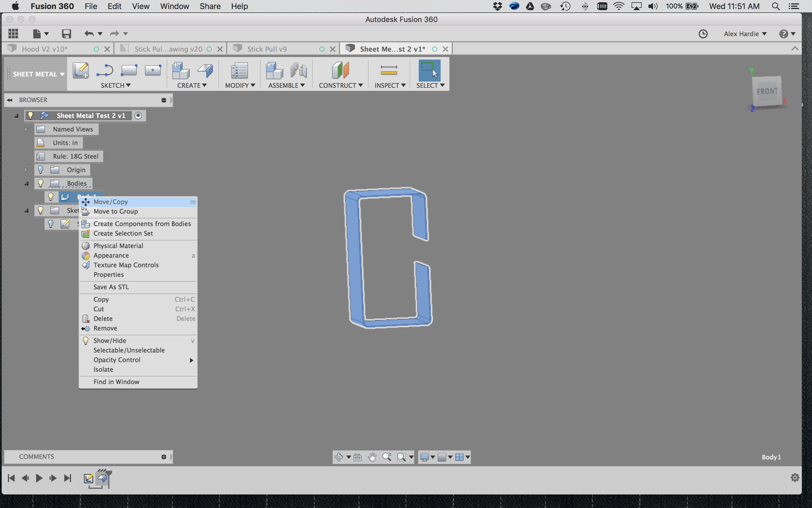Click the Undo arrow icon
Screen dimensions: 812x508
coord(89,34)
